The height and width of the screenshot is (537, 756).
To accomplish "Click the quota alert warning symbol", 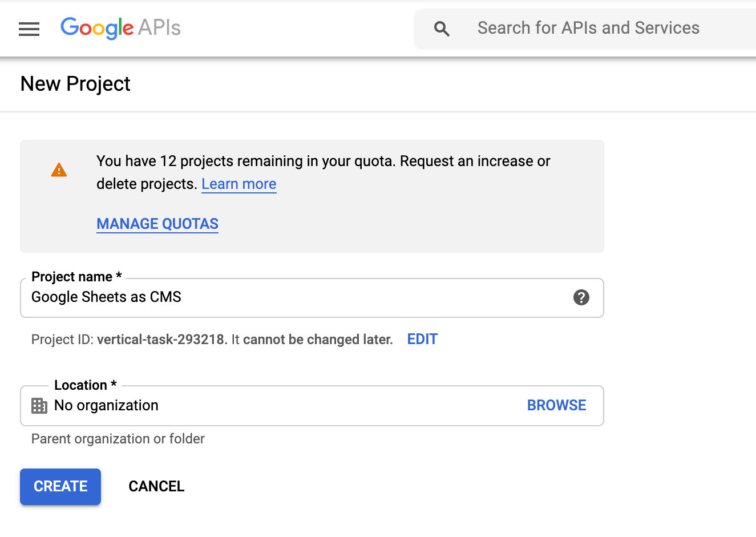I will pyautogui.click(x=59, y=169).
